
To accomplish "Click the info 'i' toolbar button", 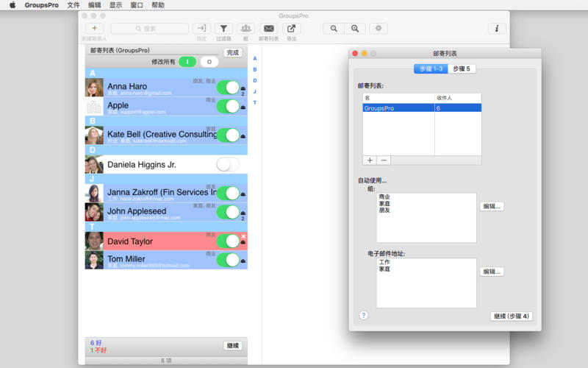I will (497, 28).
